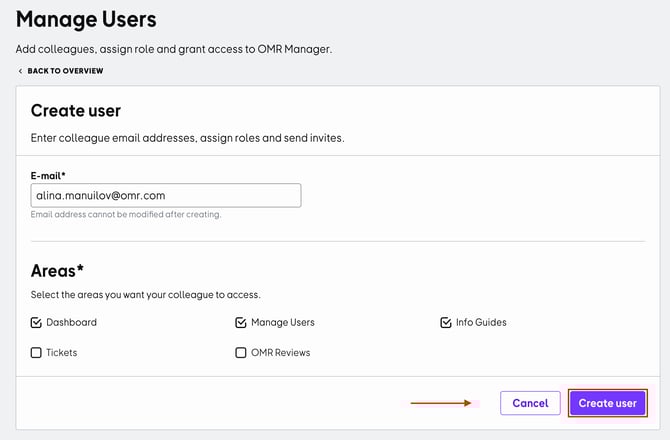Go back via BACK TO OVERVIEW link
The image size is (670, 440).
pos(65,71)
